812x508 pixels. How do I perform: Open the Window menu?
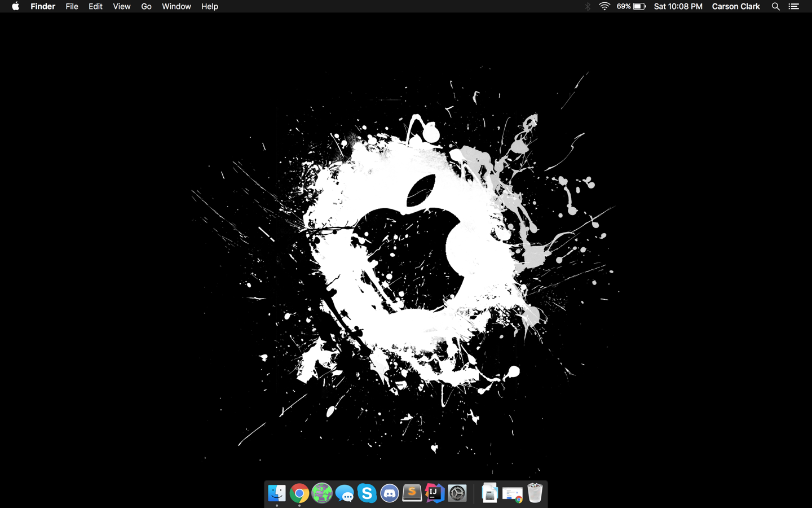click(176, 6)
